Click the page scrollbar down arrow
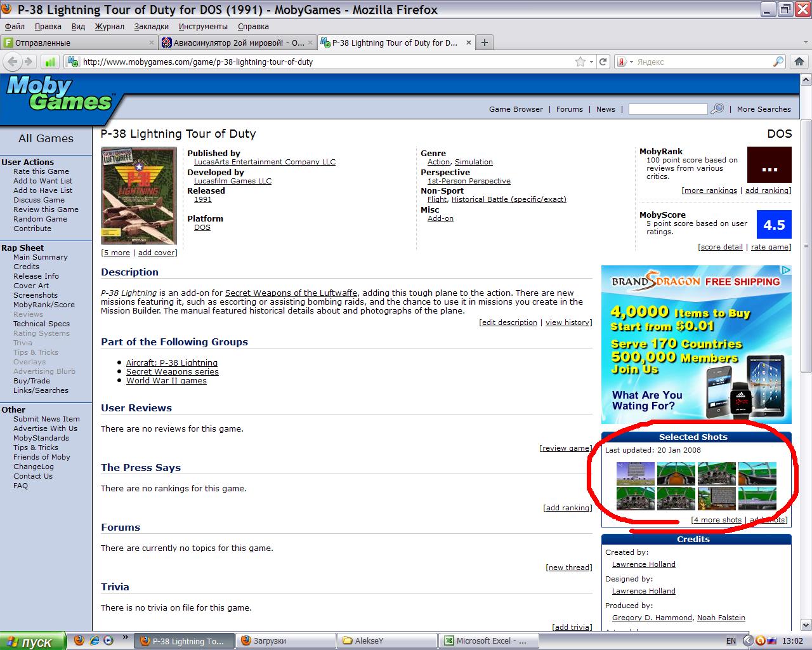This screenshot has width=812, height=650. tap(806, 625)
